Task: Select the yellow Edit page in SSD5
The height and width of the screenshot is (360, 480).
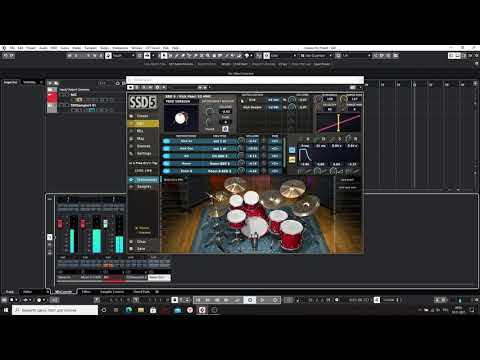Action: coord(143,124)
